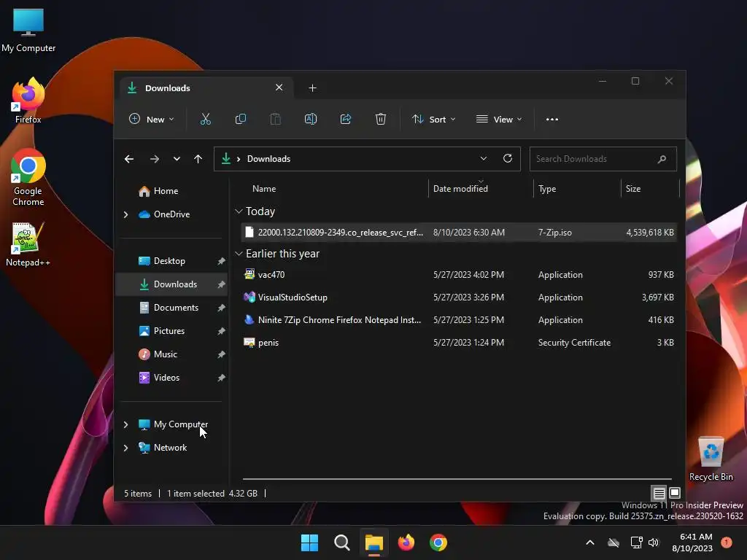The image size is (747, 560).
Task: Open the New dropdown menu
Action: coord(152,119)
